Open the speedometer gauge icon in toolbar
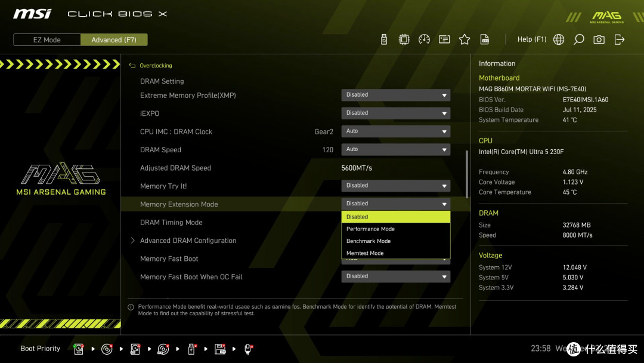The image size is (644, 363). (x=424, y=39)
